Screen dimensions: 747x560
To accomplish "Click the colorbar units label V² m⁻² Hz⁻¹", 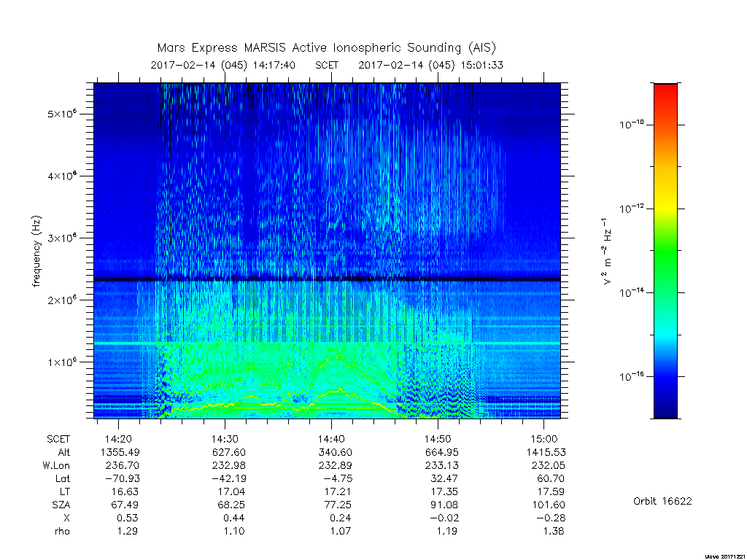I will pos(606,252).
